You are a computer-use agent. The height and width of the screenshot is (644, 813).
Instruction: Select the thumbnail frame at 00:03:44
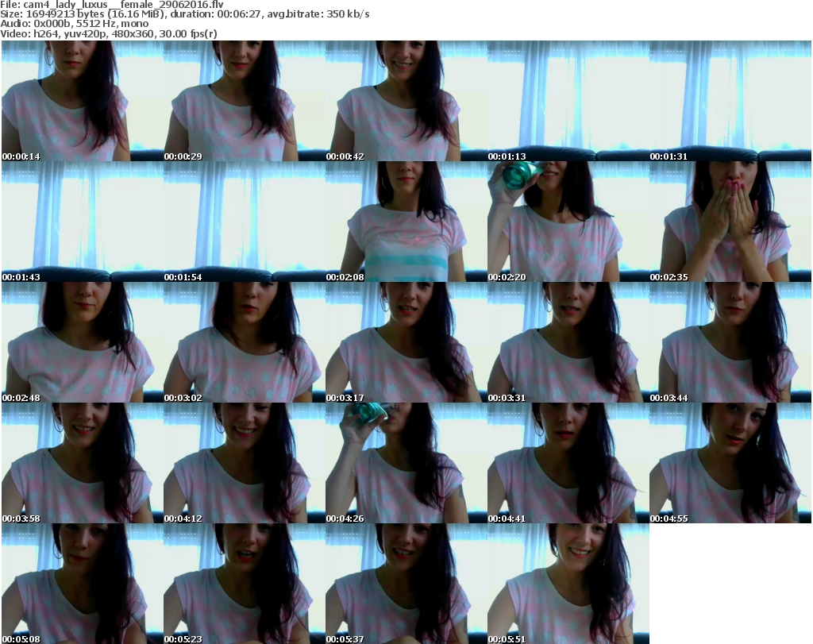click(730, 342)
